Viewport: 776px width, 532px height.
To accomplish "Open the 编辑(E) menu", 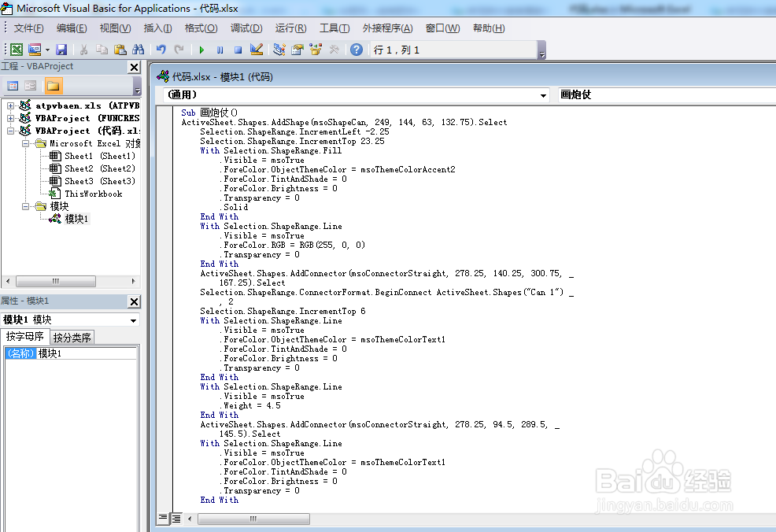I will (72, 28).
